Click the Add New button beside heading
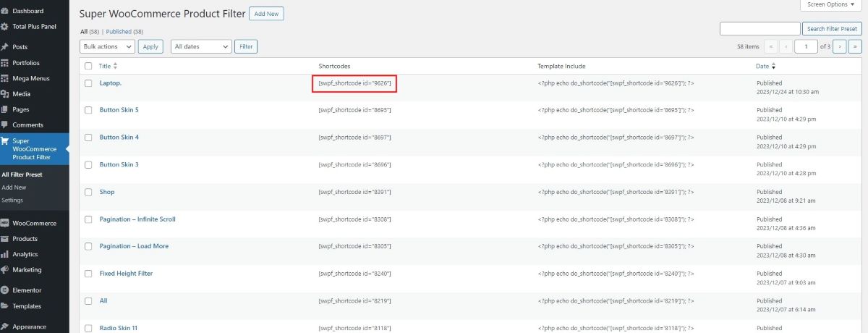Screen dimensions: 868x333 [267, 14]
